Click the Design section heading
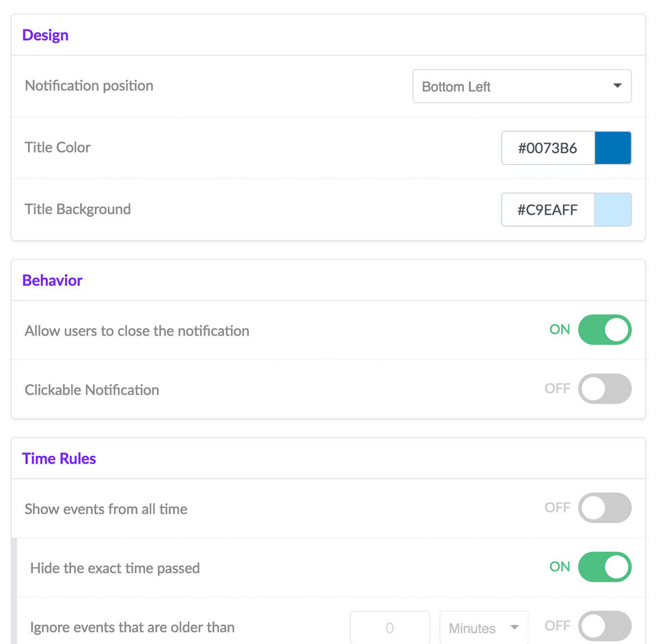This screenshot has width=656, height=644. (45, 35)
